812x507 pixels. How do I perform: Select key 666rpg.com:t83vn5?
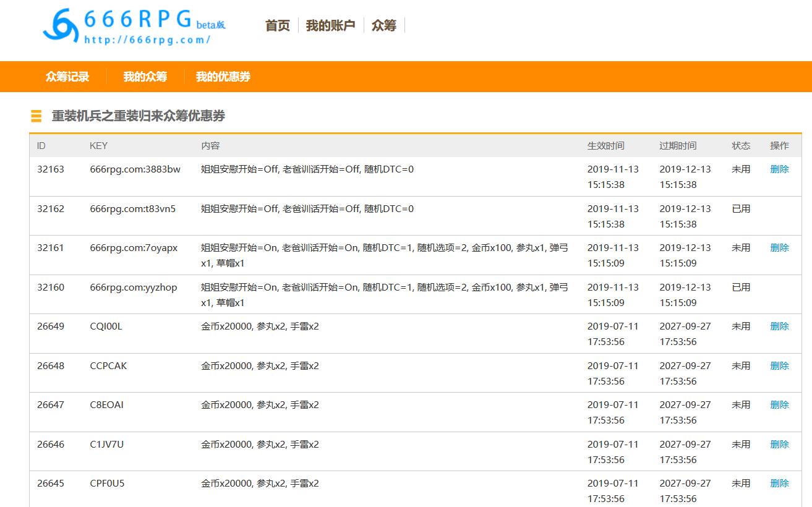[x=133, y=208]
